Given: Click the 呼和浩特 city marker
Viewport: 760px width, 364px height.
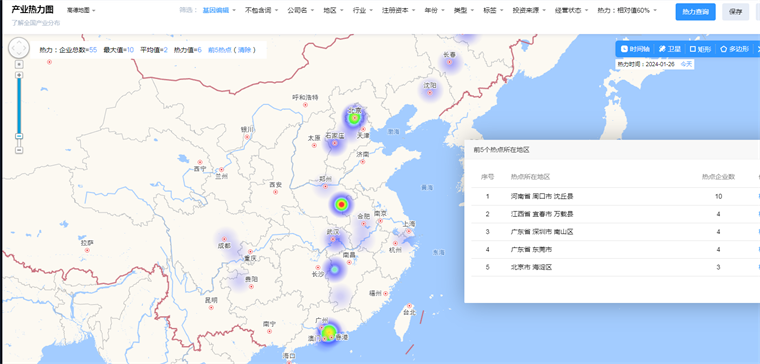Looking at the screenshot, I should pos(305,105).
